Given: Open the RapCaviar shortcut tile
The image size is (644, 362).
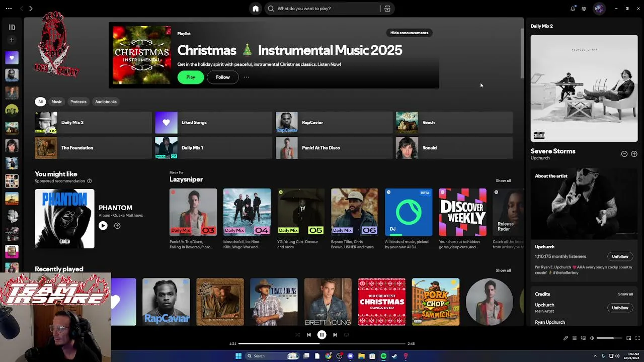Looking at the screenshot, I should (334, 122).
